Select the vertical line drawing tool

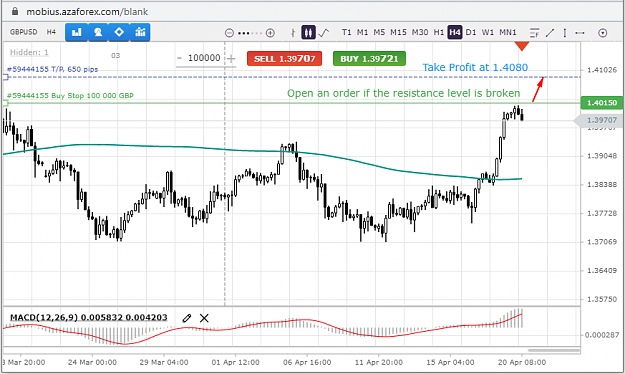click(565, 33)
